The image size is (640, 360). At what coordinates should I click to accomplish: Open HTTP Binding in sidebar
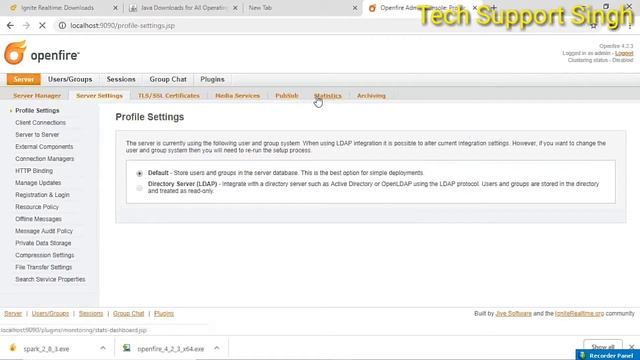pos(34,171)
